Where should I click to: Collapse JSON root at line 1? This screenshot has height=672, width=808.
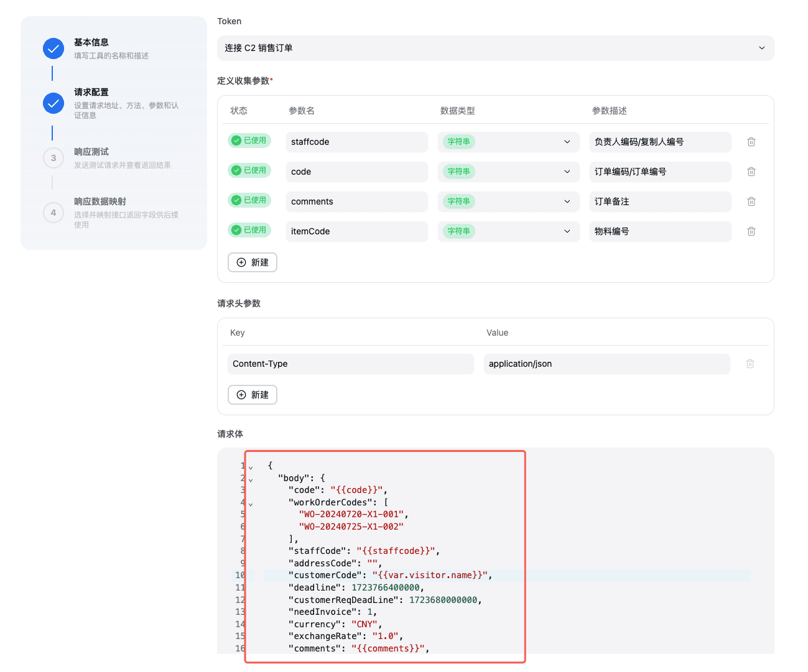point(251,467)
